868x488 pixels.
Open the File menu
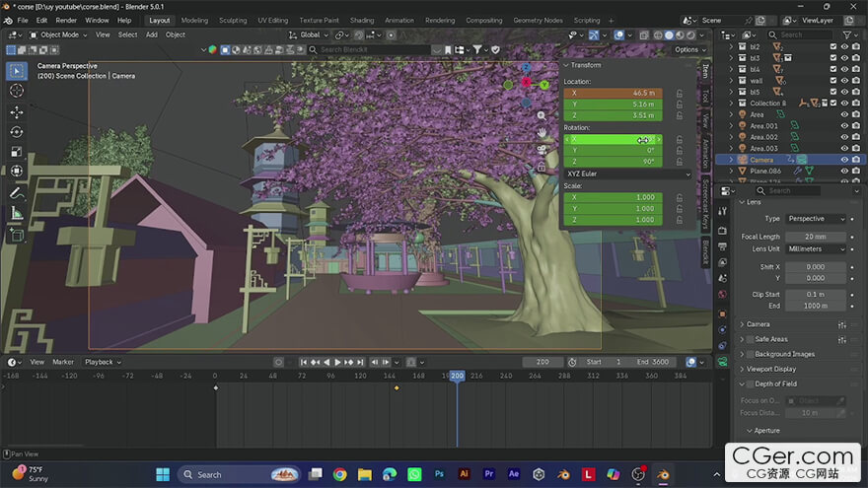23,21
